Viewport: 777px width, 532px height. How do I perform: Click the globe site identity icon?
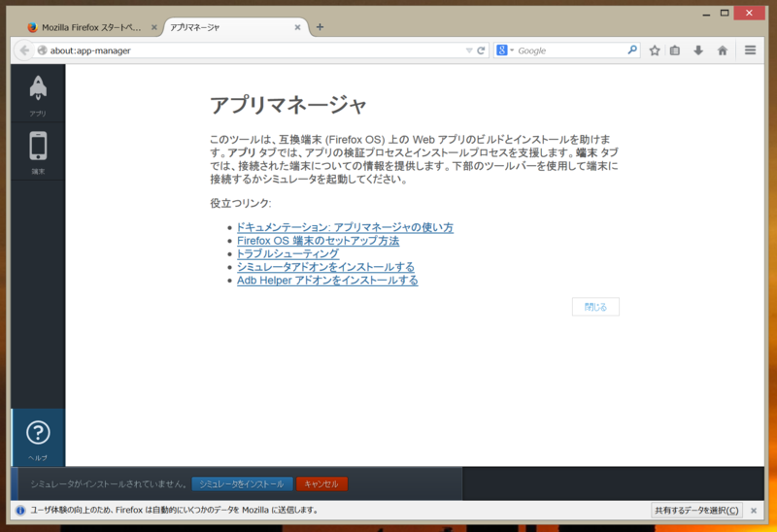click(42, 50)
